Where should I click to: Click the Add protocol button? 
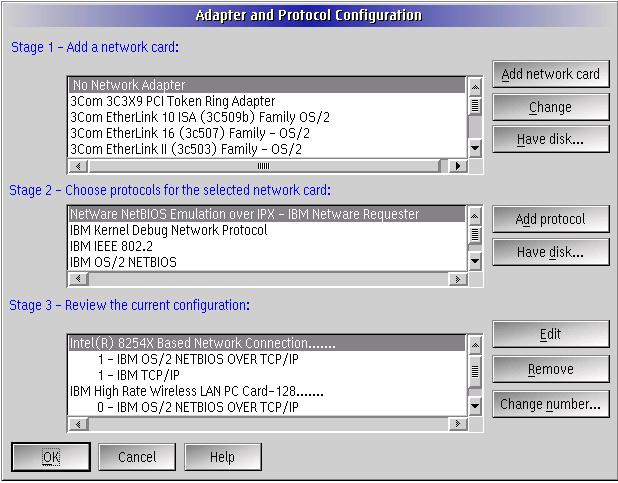coord(551,219)
